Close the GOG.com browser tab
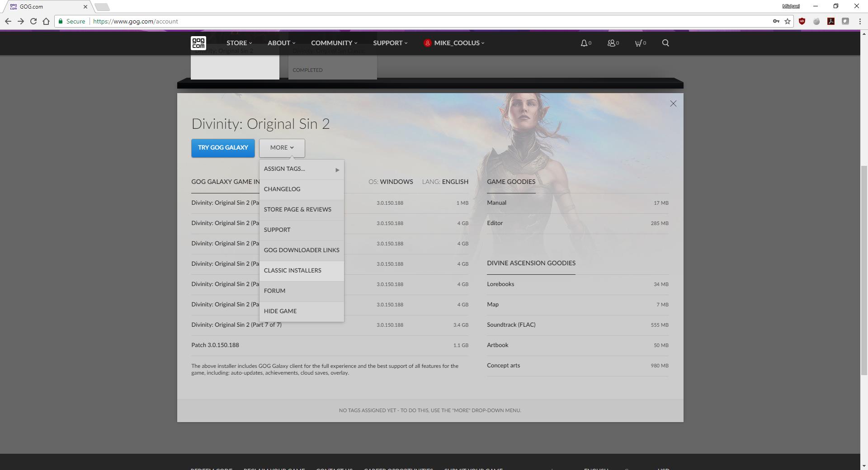 point(85,7)
